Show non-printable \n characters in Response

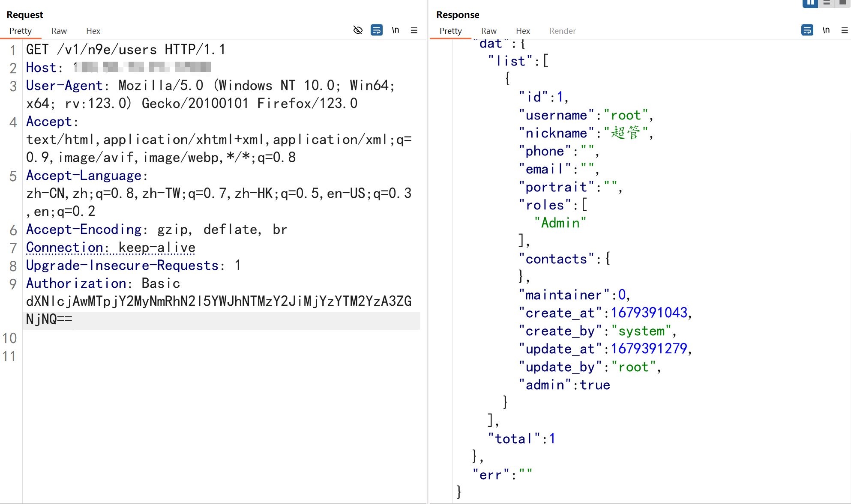pyautogui.click(x=826, y=30)
